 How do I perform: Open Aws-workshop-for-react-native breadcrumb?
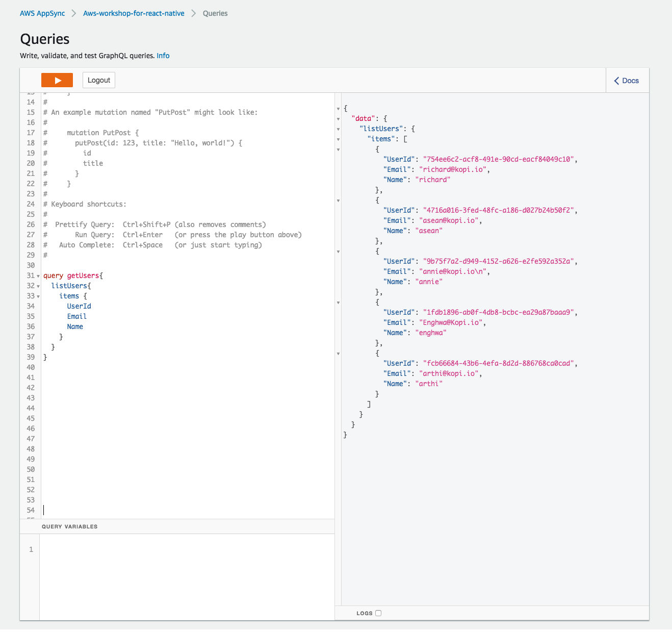(134, 13)
